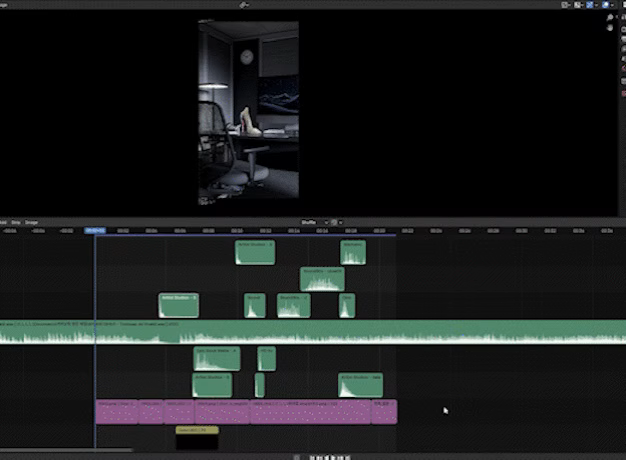Open the Shuffle overlap mode dropdown

click(x=315, y=222)
